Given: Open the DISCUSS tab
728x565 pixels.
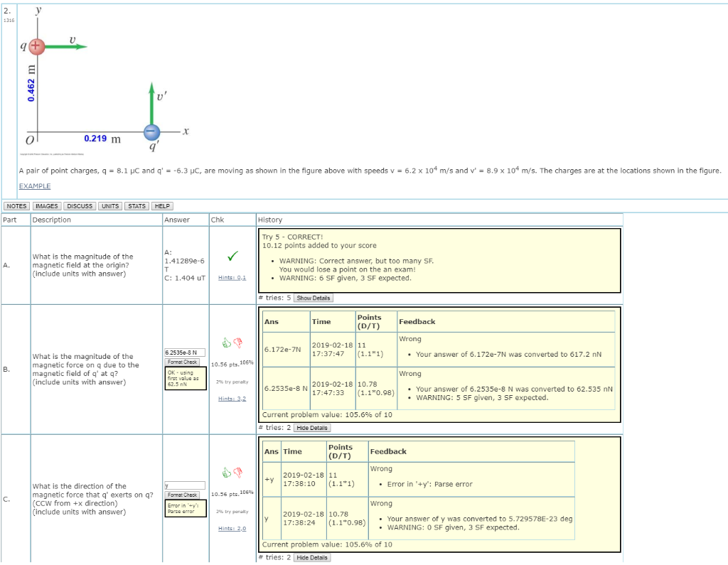Looking at the screenshot, I should [x=80, y=206].
